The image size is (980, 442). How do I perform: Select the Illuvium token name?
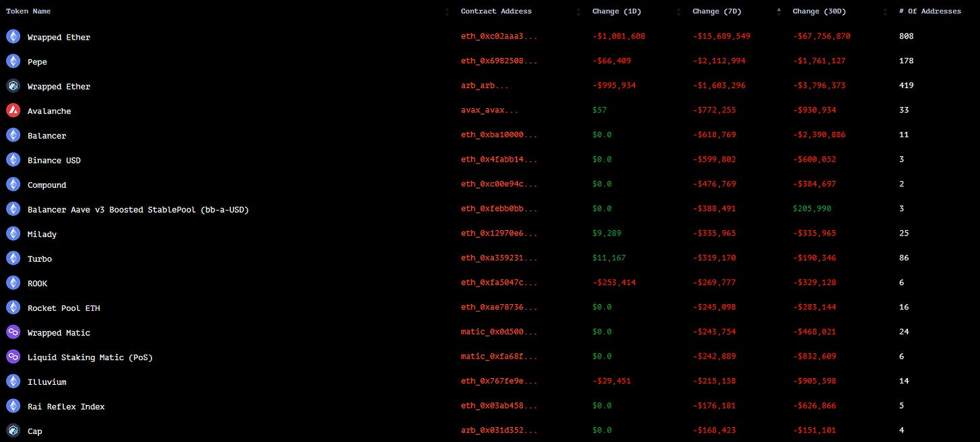click(47, 382)
